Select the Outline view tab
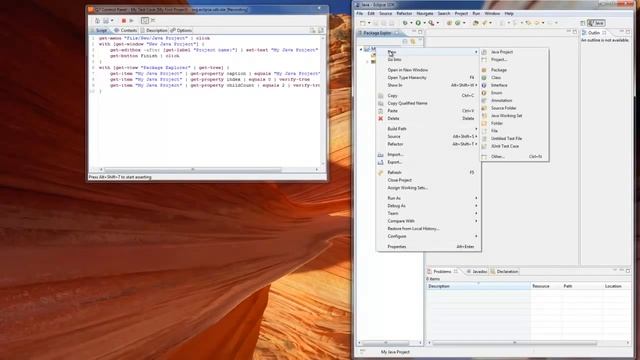 coord(593,33)
